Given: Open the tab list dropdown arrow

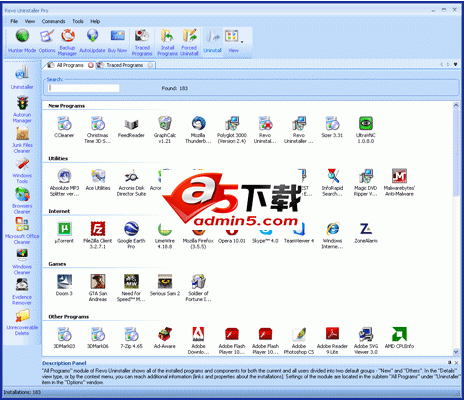Looking at the screenshot, I should 455,64.
